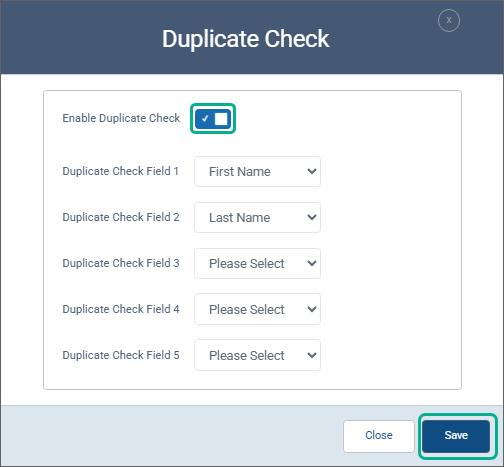The image size is (504, 467).
Task: Click the Save button
Action: [x=456, y=436]
